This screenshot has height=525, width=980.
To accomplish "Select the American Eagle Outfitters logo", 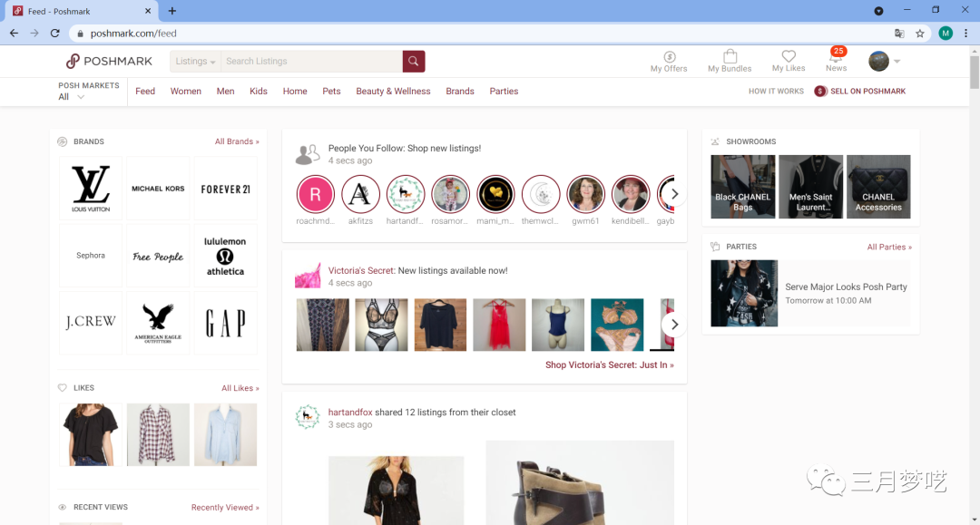I will point(158,323).
